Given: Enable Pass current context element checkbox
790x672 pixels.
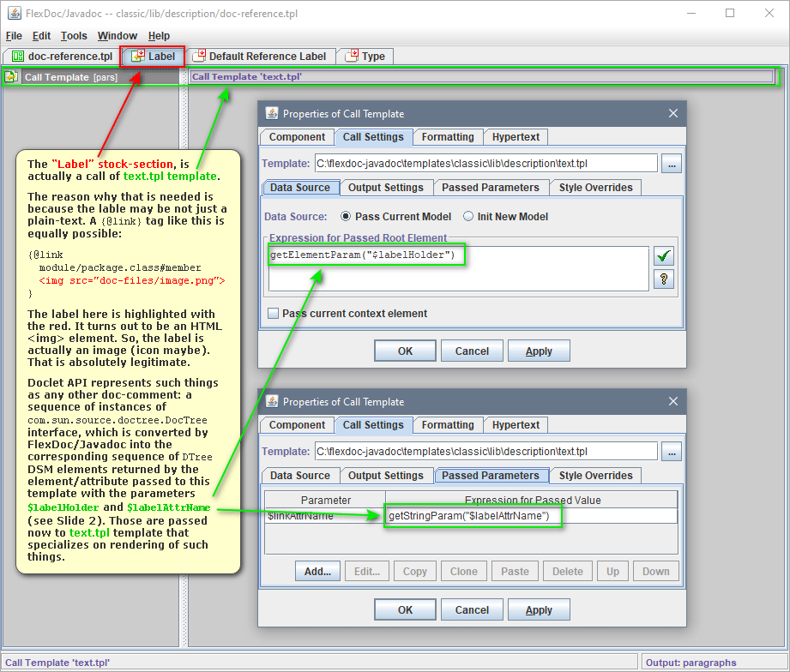Looking at the screenshot, I should [x=273, y=314].
